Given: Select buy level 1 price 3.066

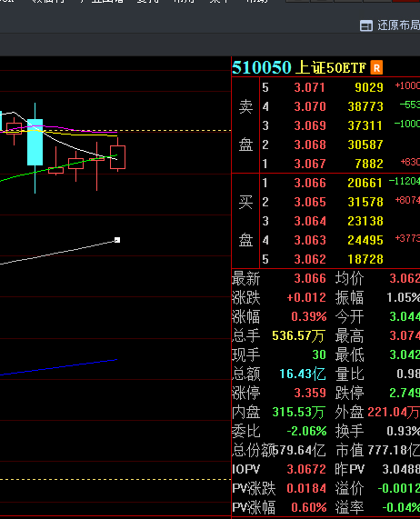Looking at the screenshot, I should point(310,183).
